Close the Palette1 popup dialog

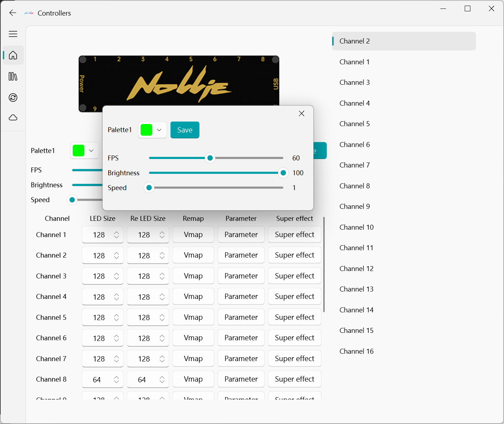tap(301, 113)
